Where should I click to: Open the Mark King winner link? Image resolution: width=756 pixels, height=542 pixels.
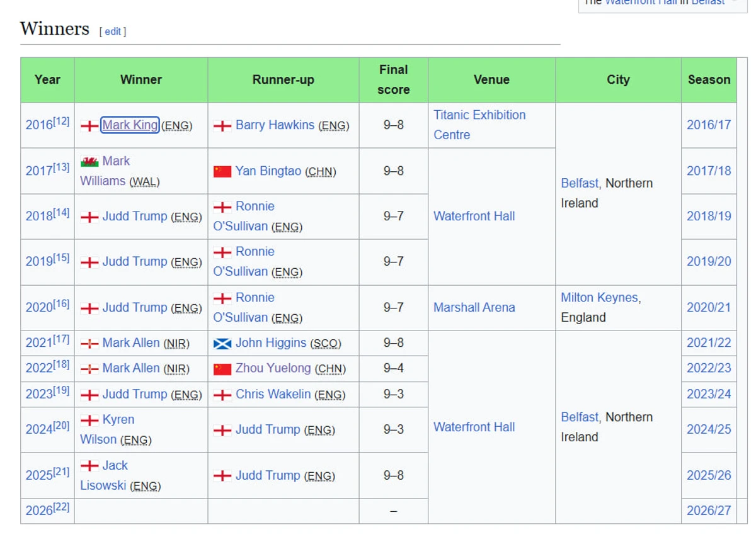pos(130,125)
